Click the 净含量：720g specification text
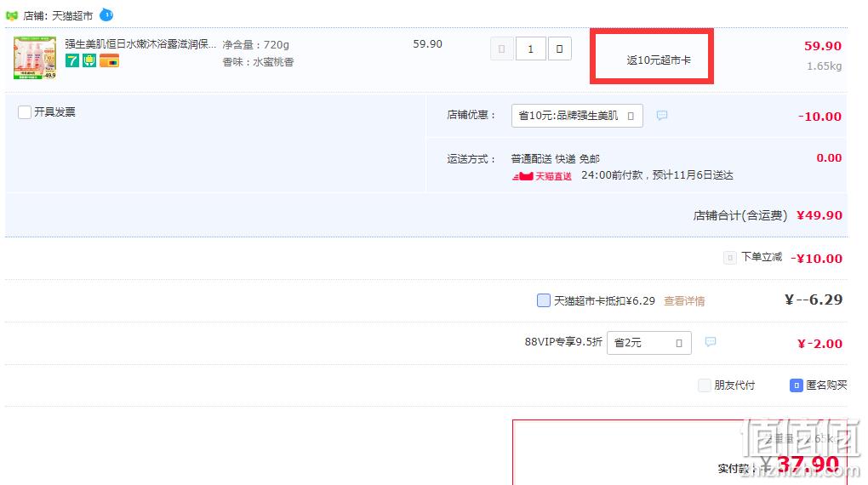Image resolution: width=868 pixels, height=485 pixels. click(256, 44)
